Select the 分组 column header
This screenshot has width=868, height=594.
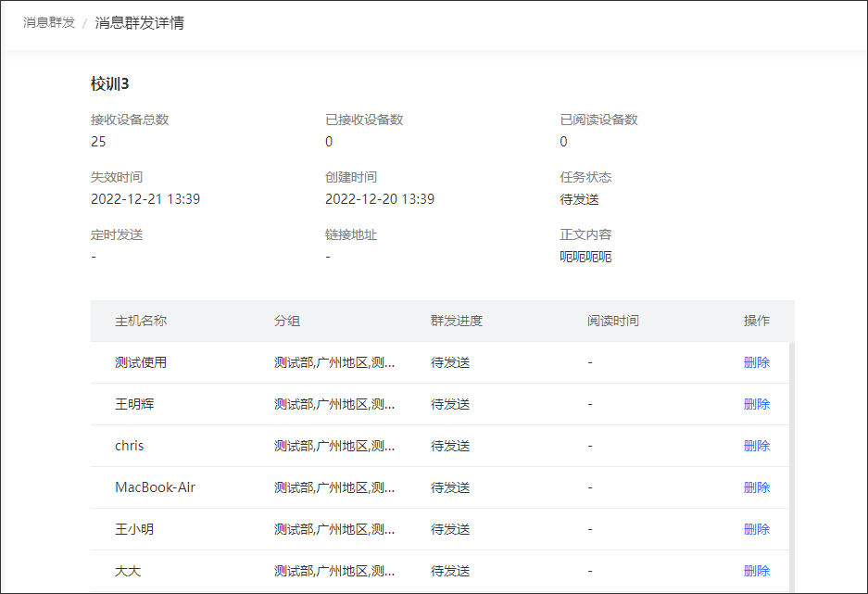[x=287, y=321]
